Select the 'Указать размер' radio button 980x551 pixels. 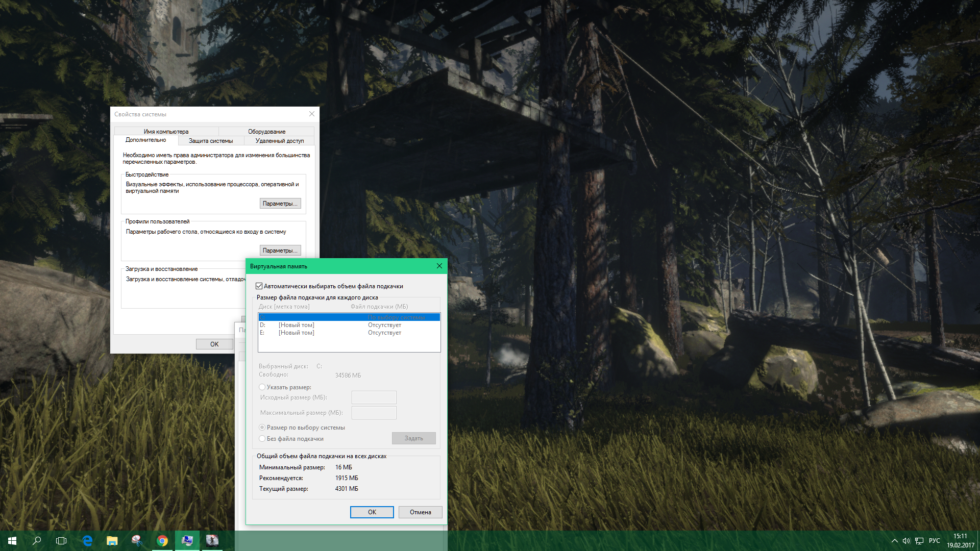pyautogui.click(x=262, y=387)
